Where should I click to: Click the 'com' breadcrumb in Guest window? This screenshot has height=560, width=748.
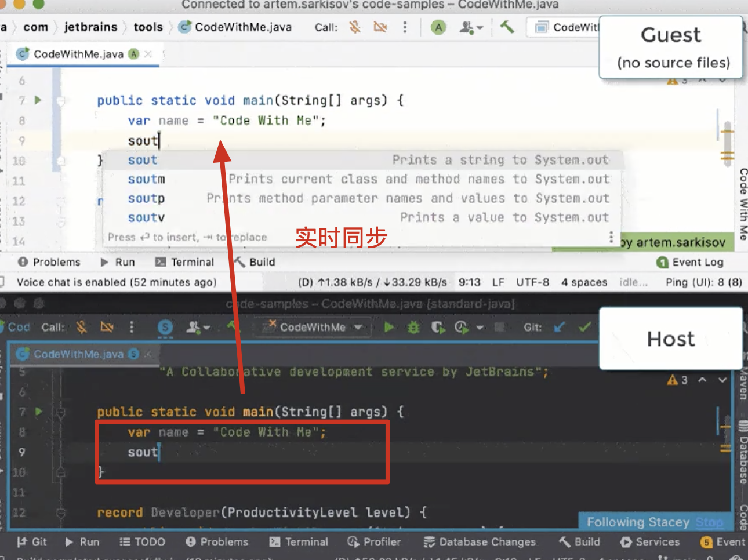pyautogui.click(x=36, y=27)
